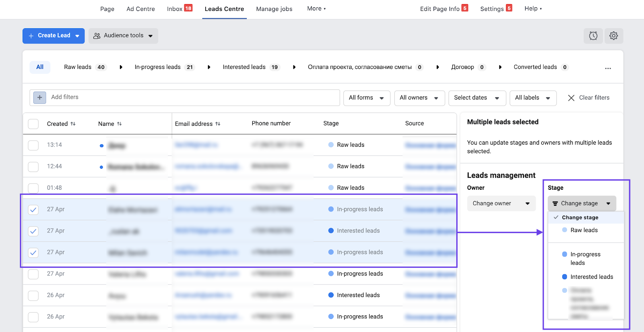The width and height of the screenshot is (644, 332).
Task: Open the Ad Centre tab
Action: tap(140, 9)
